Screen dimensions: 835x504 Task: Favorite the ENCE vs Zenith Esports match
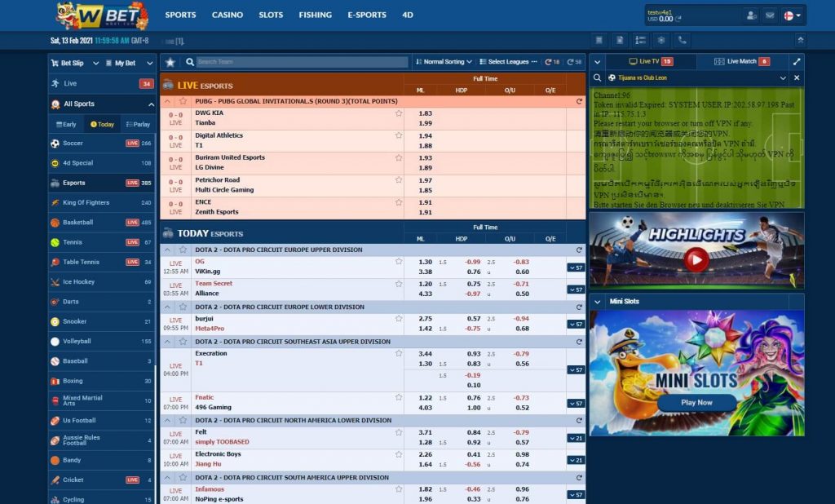click(x=398, y=202)
